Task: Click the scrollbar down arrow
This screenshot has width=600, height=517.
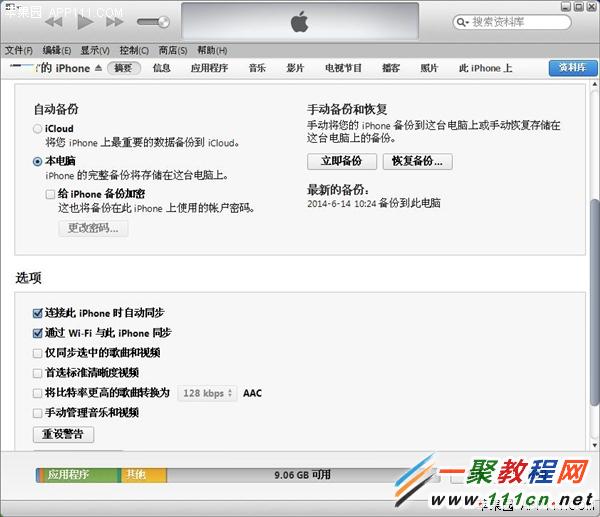Action: [594, 445]
